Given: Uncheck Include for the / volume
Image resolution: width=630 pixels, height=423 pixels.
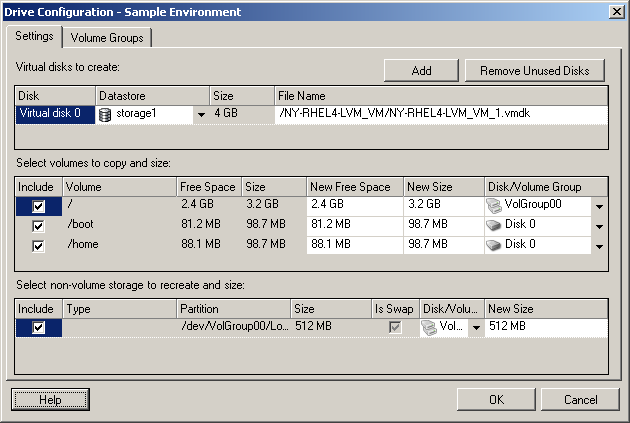Looking at the screenshot, I should [38, 206].
